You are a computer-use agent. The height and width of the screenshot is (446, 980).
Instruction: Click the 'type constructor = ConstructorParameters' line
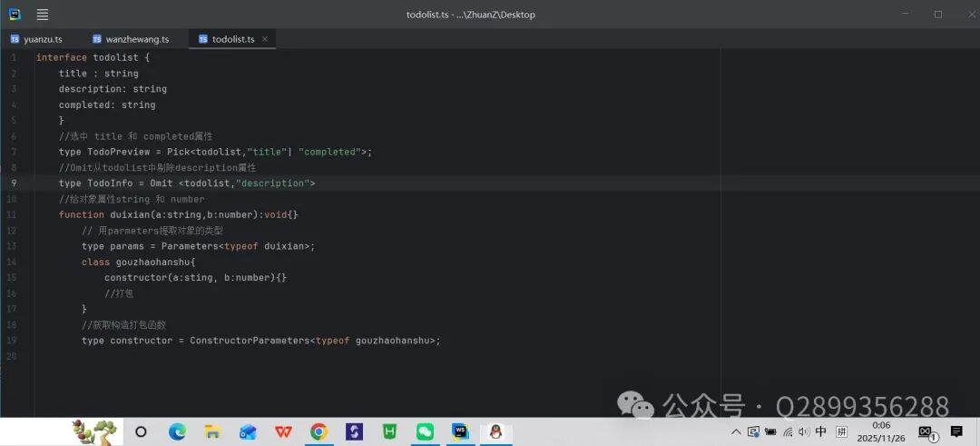click(261, 341)
